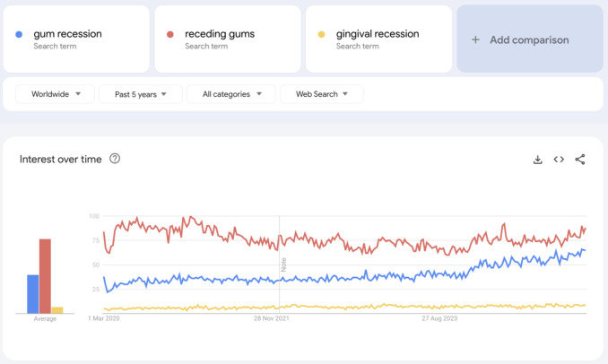This screenshot has width=608, height=364.
Task: Click the Add comparison button
Action: point(530,39)
